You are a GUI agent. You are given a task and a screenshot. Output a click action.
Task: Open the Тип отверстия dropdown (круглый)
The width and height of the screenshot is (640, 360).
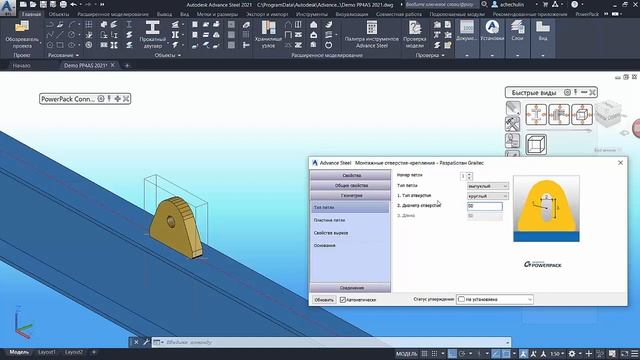(488, 196)
